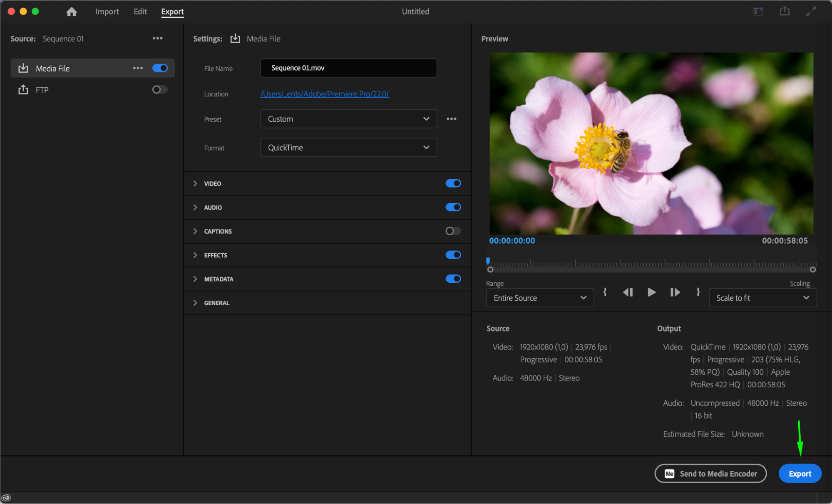832x504 pixels.
Task: Open the workspaces icon at top right
Action: pyautogui.click(x=758, y=11)
